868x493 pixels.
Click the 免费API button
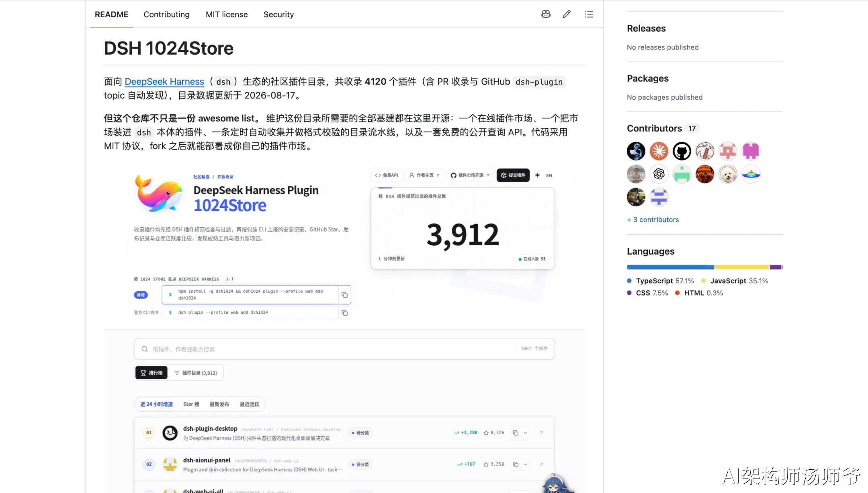[x=386, y=175]
